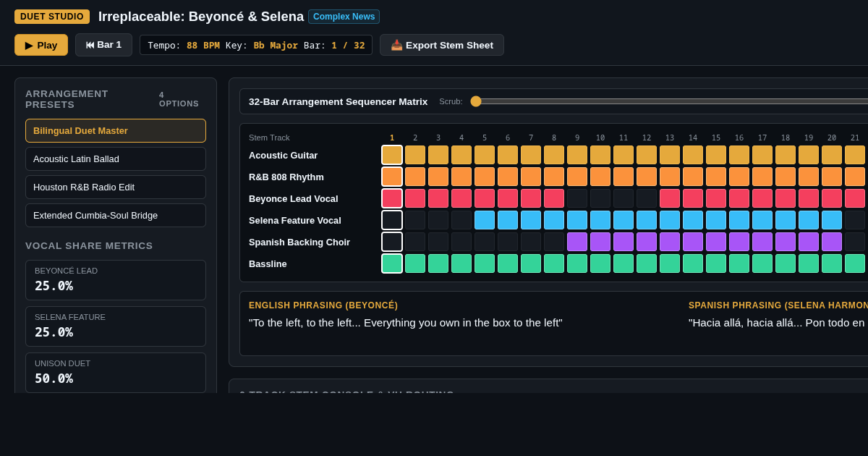Image resolution: width=868 pixels, height=456 pixels.
Task: Toggle Bassline cell at bar 21
Action: click(855, 263)
